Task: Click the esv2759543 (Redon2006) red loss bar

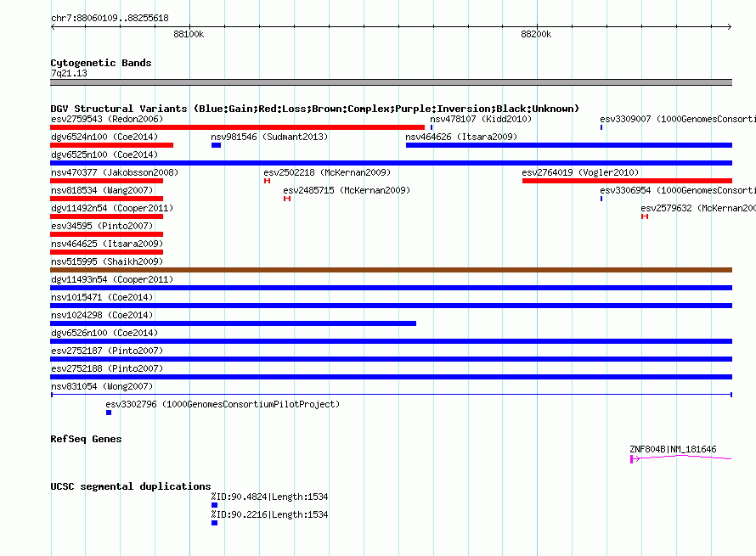Action: coord(237,127)
